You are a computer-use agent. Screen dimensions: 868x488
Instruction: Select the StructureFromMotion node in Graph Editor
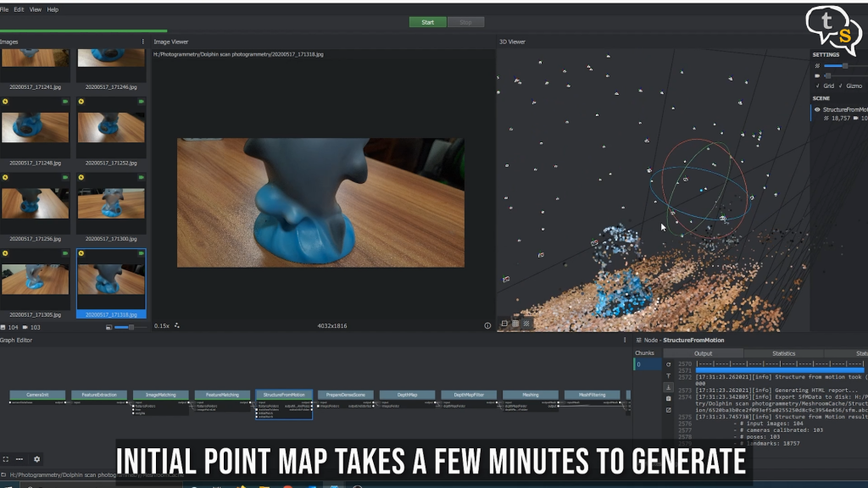[283, 394]
